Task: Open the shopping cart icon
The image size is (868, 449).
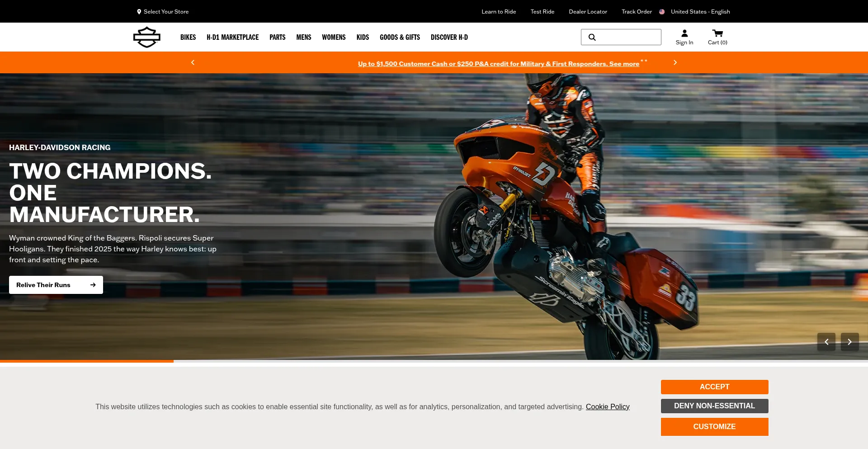Action: (717, 33)
